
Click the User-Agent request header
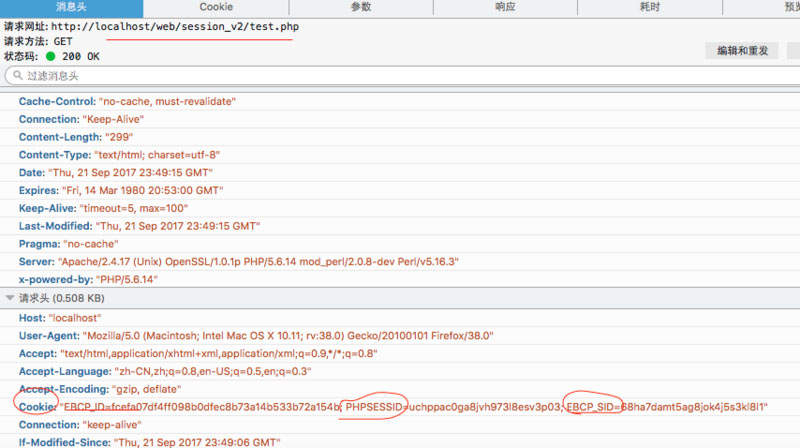point(256,335)
